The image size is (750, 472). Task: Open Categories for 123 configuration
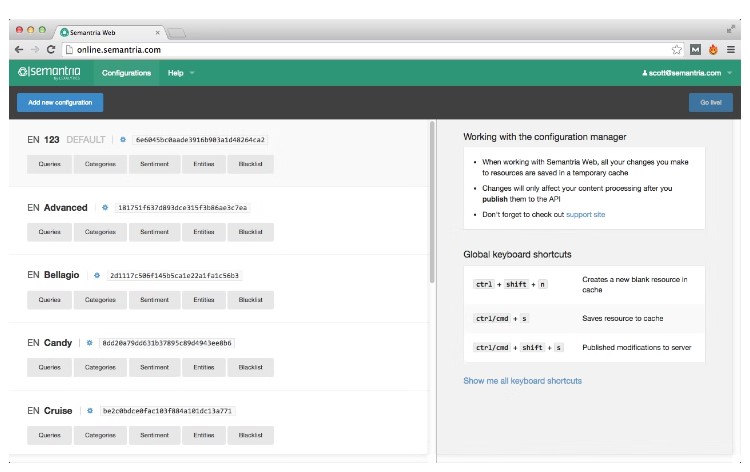click(100, 164)
